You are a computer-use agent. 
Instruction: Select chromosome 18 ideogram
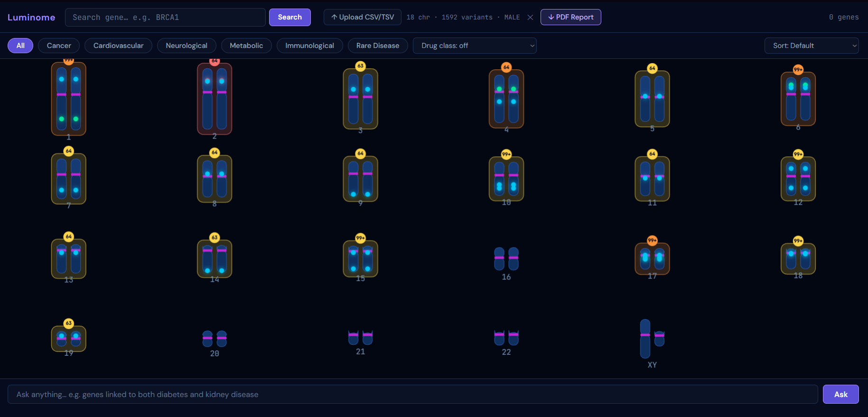[798, 259]
